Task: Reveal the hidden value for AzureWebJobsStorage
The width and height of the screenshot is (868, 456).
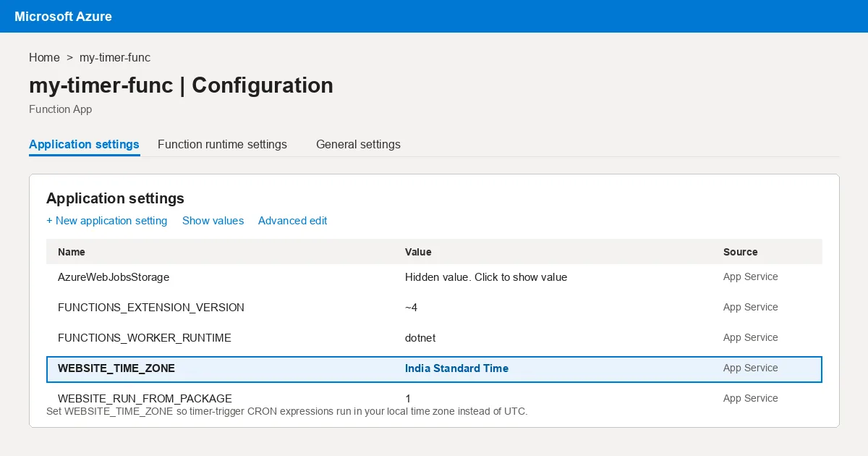Action: 486,277
